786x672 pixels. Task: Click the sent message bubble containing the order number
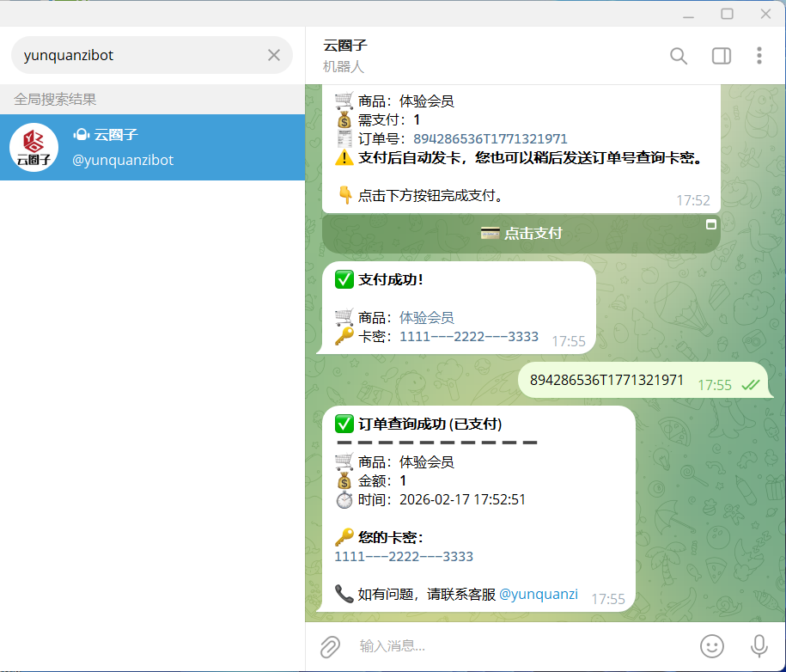629,379
